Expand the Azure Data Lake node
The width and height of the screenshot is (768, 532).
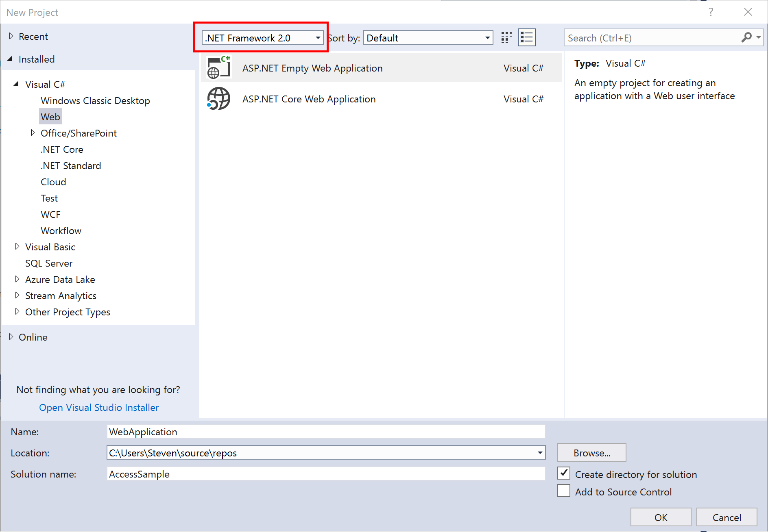(x=17, y=279)
